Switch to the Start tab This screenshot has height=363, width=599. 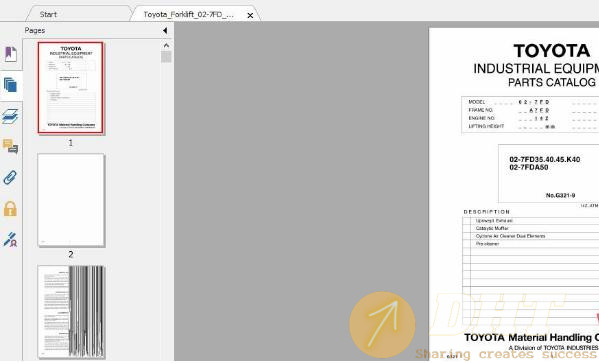pos(48,15)
